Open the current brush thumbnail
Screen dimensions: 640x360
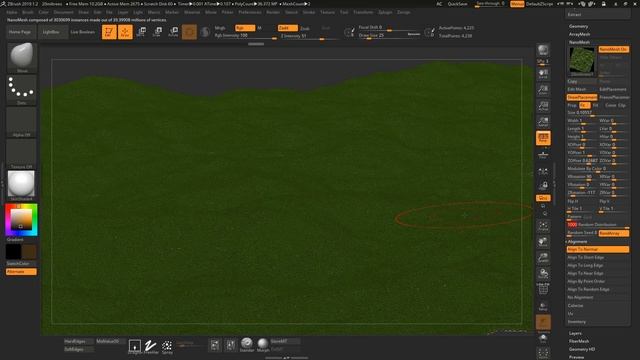[x=22, y=56]
